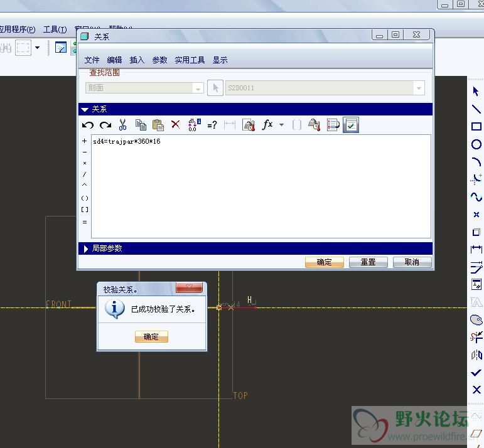Sort relations icon in toolbar
The height and width of the screenshot is (448, 484).
click(x=333, y=125)
